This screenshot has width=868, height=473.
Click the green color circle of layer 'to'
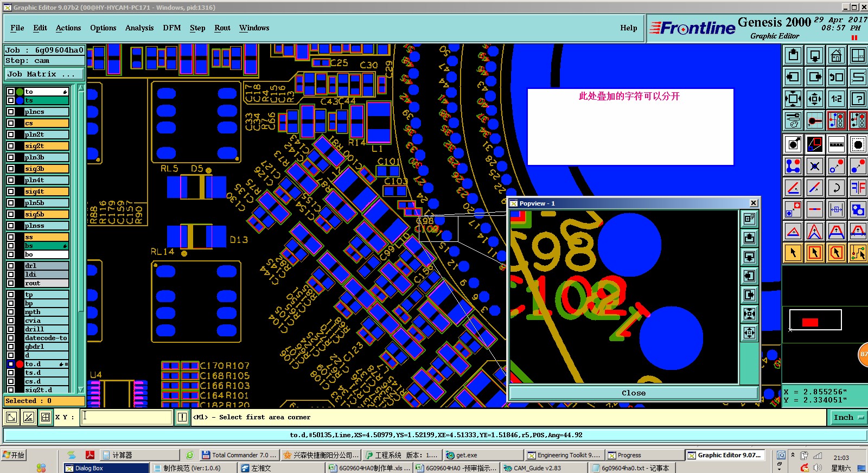(20, 92)
